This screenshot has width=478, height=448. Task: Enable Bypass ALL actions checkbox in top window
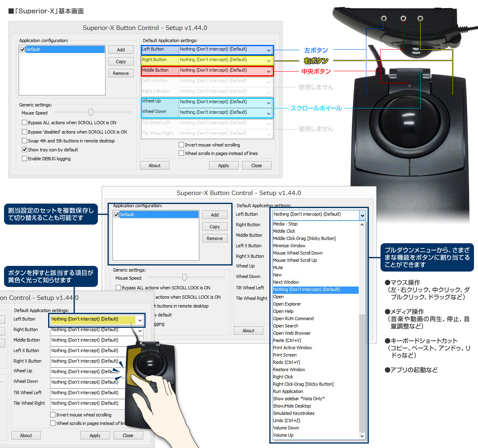(x=24, y=123)
